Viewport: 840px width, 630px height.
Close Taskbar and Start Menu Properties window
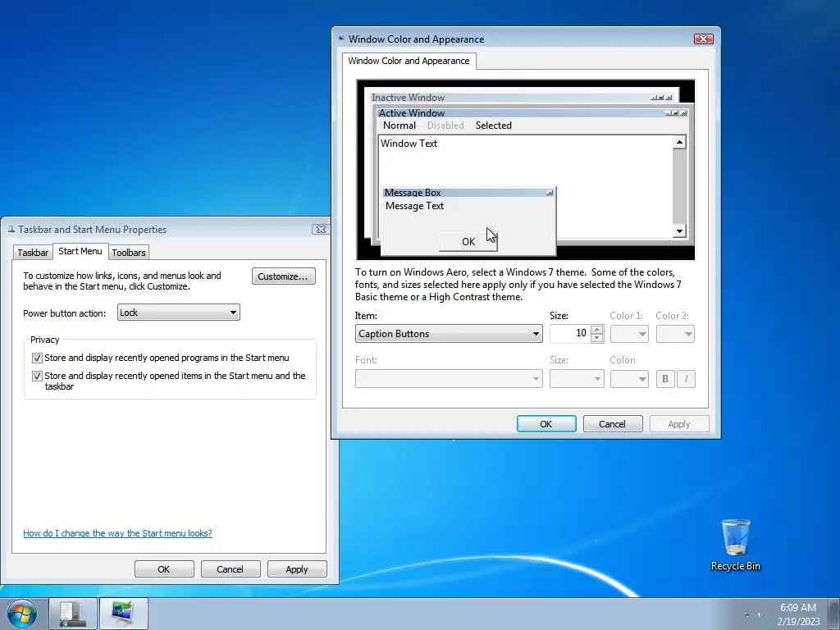point(321,230)
